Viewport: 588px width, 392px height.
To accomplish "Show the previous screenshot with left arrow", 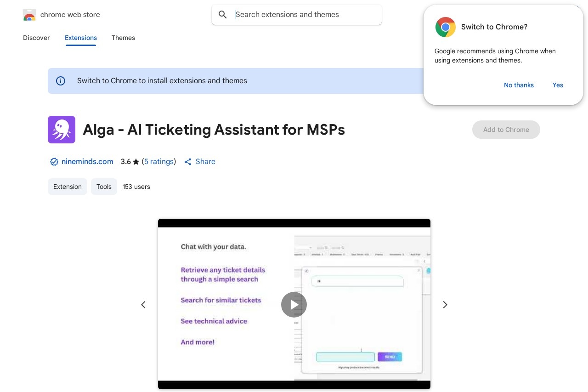I will coord(143,305).
